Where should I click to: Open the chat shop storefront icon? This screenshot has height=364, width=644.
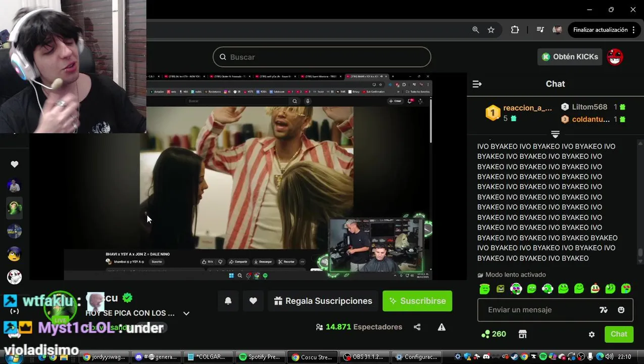click(x=522, y=334)
